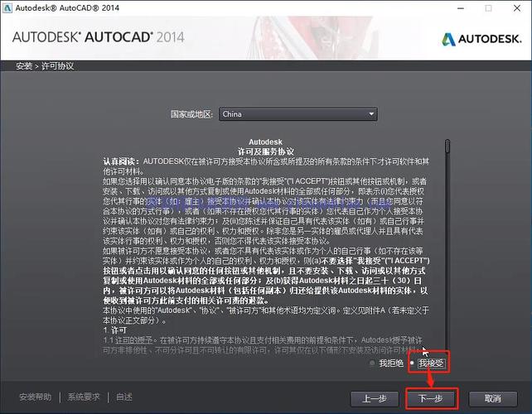Click the 取消 button
Screen dimensions: 532x414
click(x=493, y=398)
